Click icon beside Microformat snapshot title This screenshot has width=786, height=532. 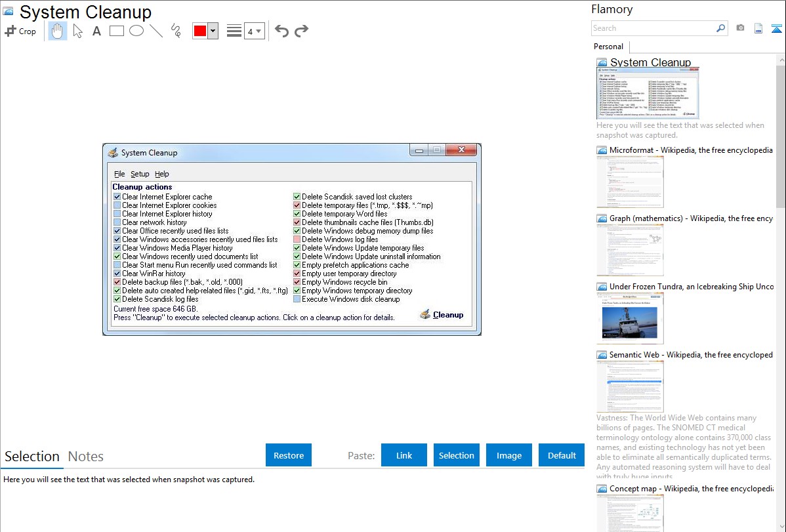click(602, 150)
